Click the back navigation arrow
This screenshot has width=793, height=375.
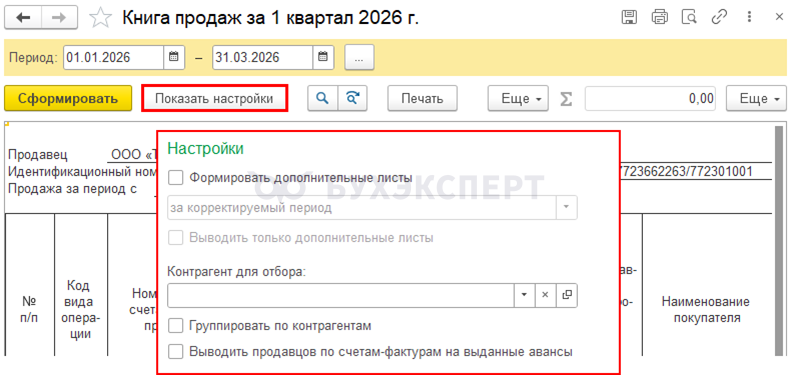pyautogui.click(x=23, y=18)
